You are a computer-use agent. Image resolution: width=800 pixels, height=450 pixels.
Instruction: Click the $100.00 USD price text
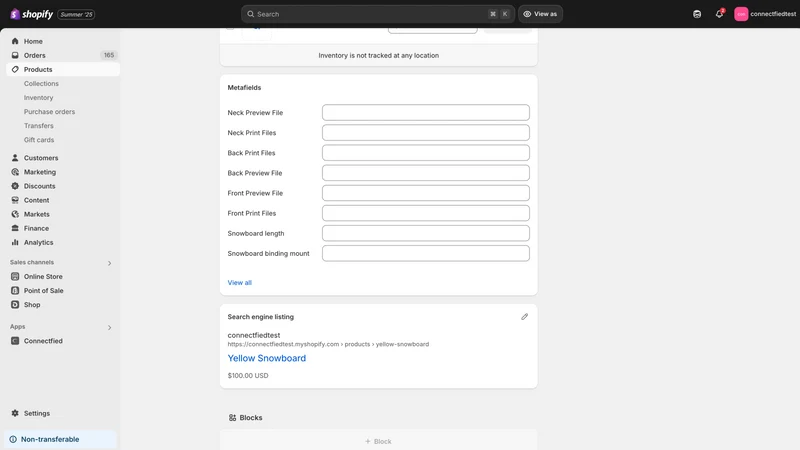click(x=248, y=376)
